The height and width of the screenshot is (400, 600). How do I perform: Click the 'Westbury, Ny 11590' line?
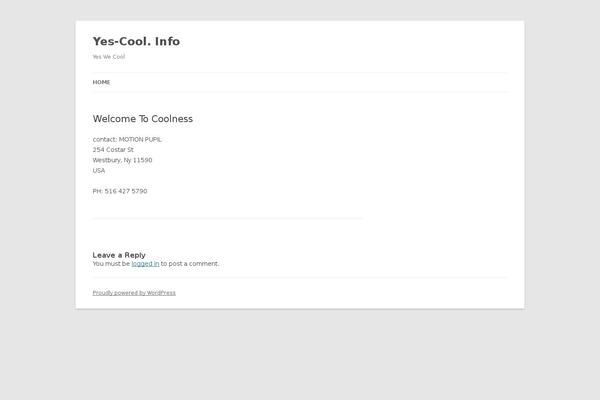click(122, 160)
